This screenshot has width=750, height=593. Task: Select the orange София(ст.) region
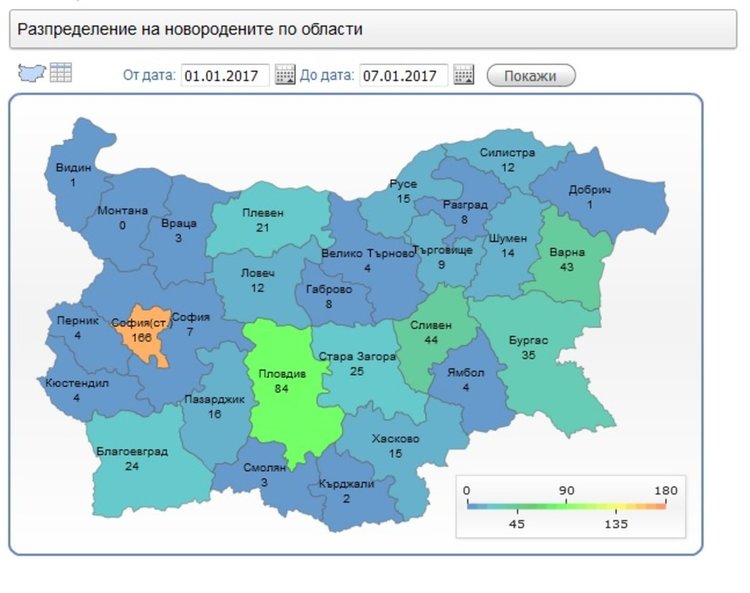point(138,335)
